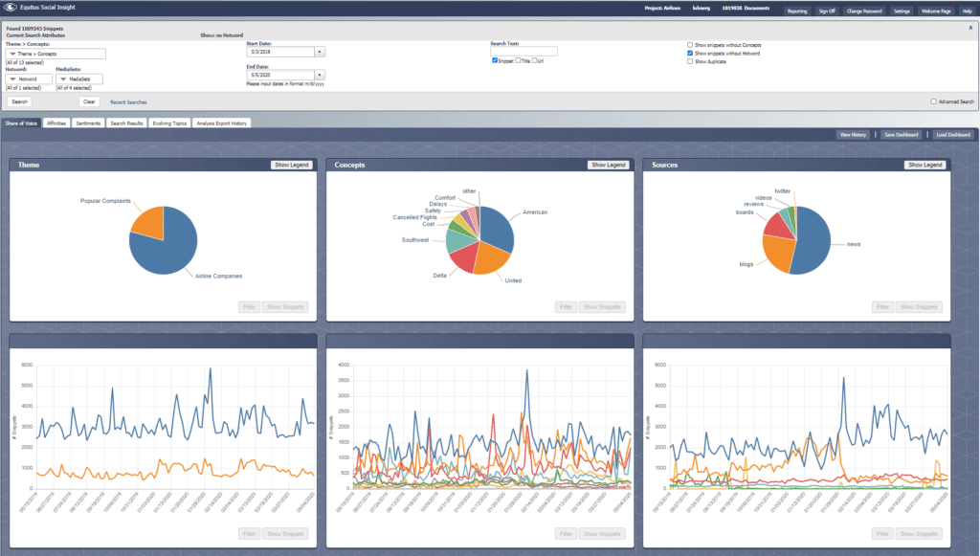This screenshot has height=556, width=980.
Task: Expand the Hotword dropdown
Action: click(x=29, y=79)
